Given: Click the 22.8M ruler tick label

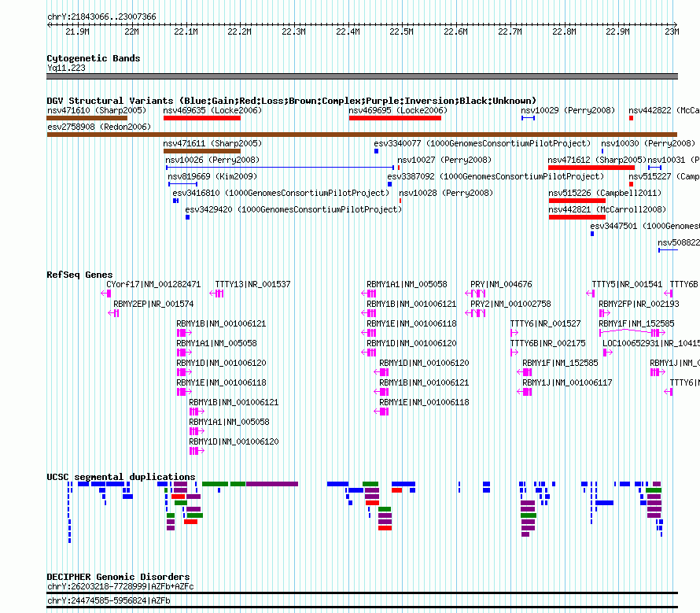Looking at the screenshot, I should click(564, 31).
